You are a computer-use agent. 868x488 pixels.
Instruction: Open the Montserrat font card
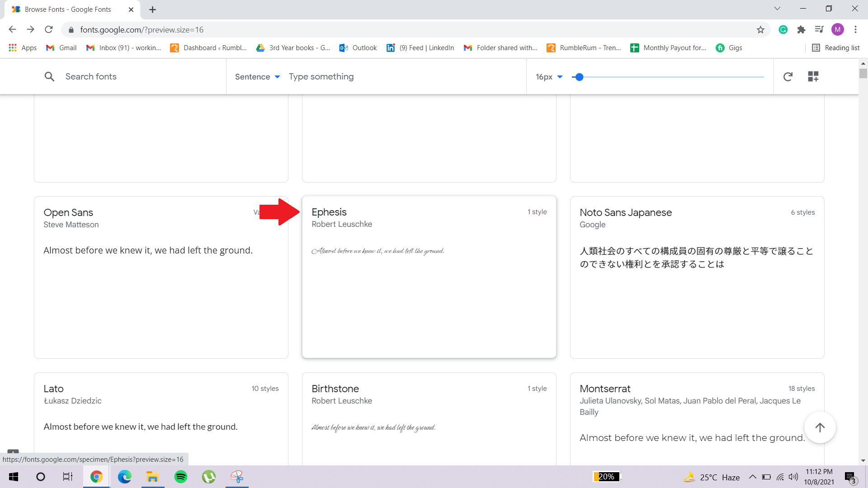pyautogui.click(x=697, y=419)
